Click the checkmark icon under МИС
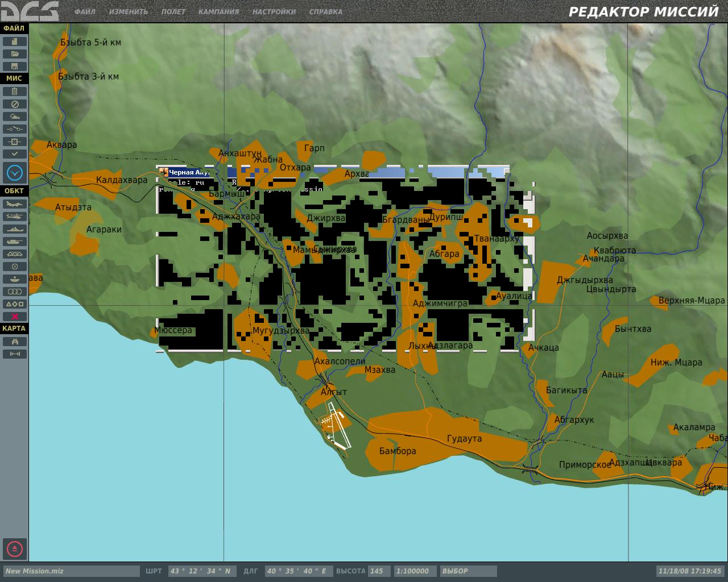This screenshot has width=728, height=582. (15, 154)
